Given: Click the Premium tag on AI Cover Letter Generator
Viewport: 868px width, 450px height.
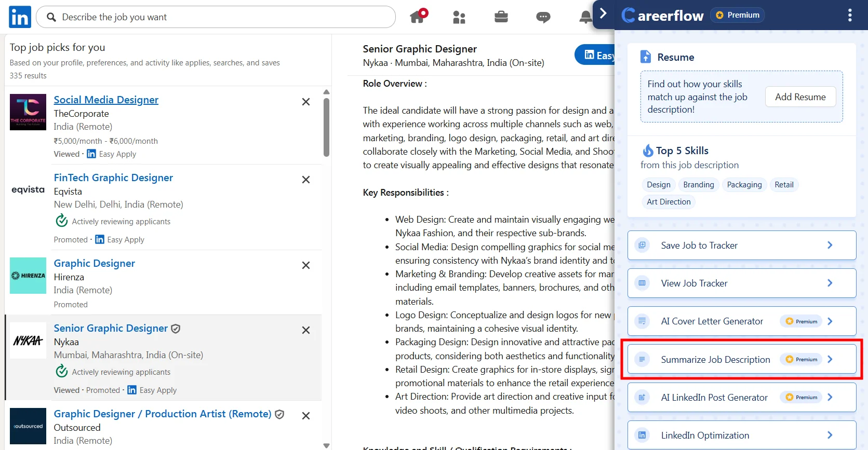Looking at the screenshot, I should pyautogui.click(x=801, y=321).
